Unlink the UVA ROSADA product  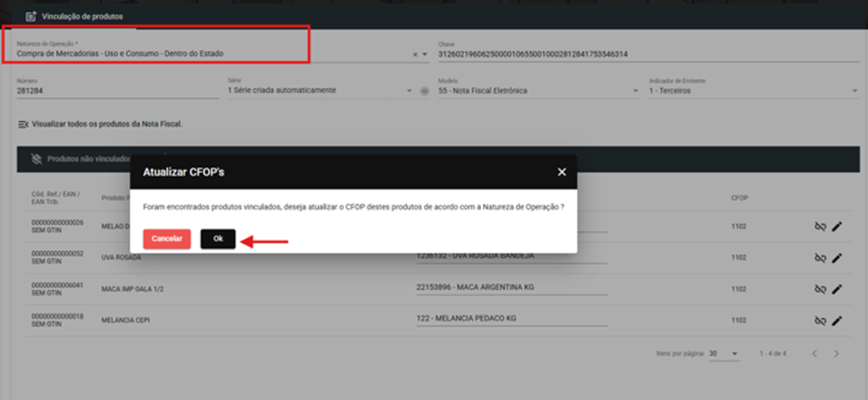(820, 258)
